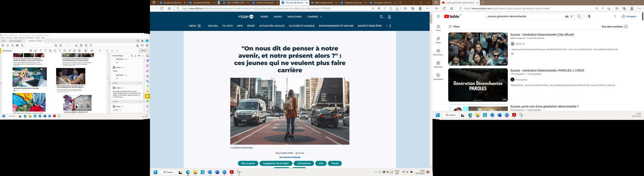Switch to 'De plus en plus de' browser tab
The image size is (644, 176).
click(173, 2)
